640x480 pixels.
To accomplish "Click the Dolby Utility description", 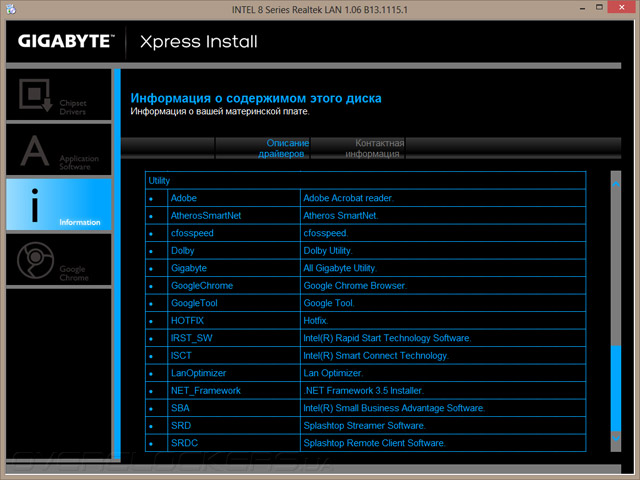I will click(328, 251).
